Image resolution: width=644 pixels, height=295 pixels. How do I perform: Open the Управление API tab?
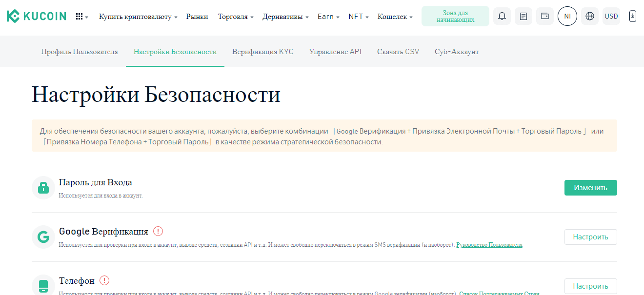335,52
